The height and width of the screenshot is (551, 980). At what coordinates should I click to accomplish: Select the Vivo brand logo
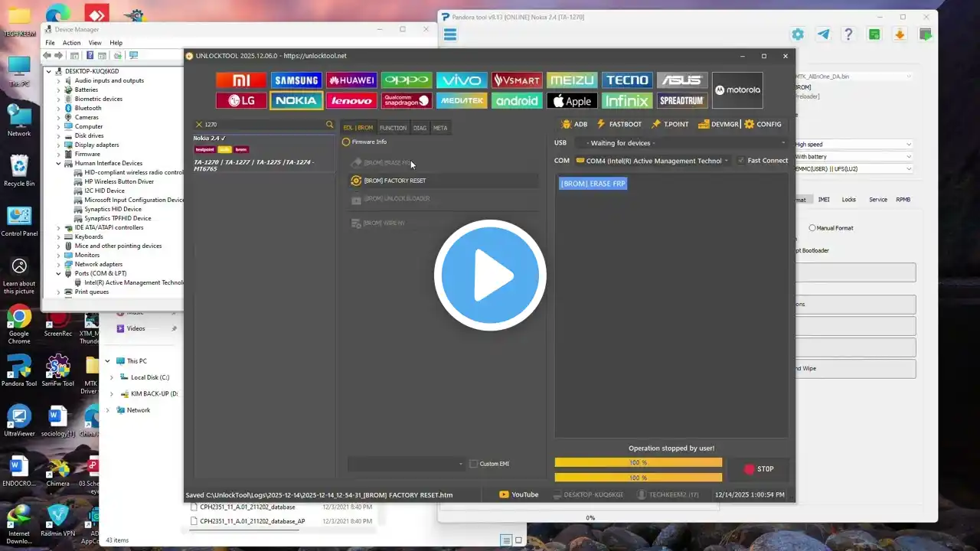tap(462, 80)
